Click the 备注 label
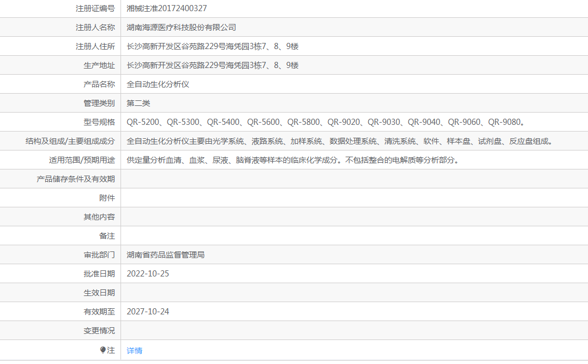 tap(107, 236)
